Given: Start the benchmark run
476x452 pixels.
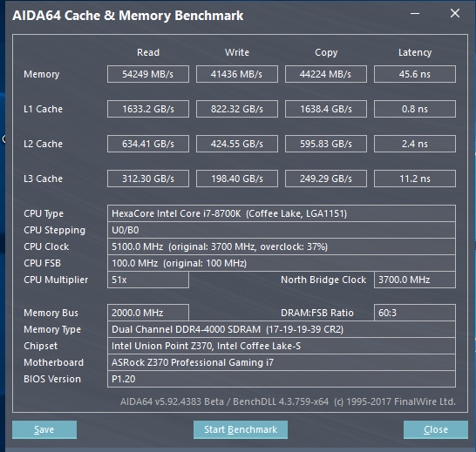Looking at the screenshot, I should (241, 429).
